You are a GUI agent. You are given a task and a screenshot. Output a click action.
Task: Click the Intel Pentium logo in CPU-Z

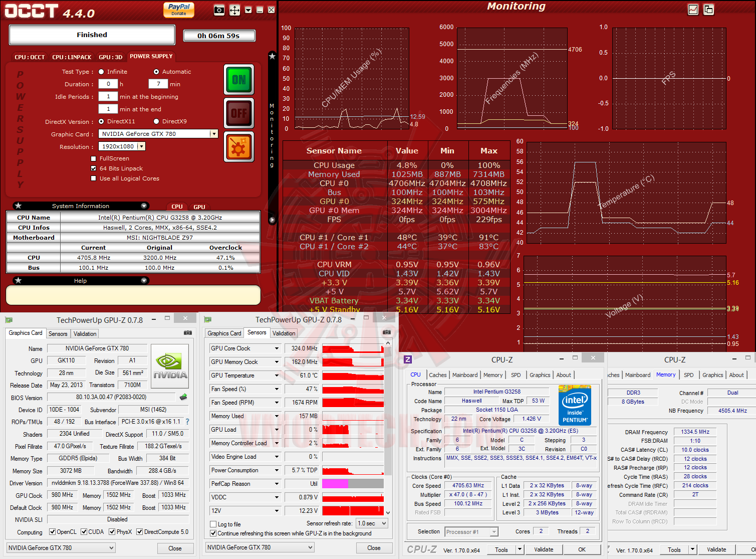coord(575,405)
